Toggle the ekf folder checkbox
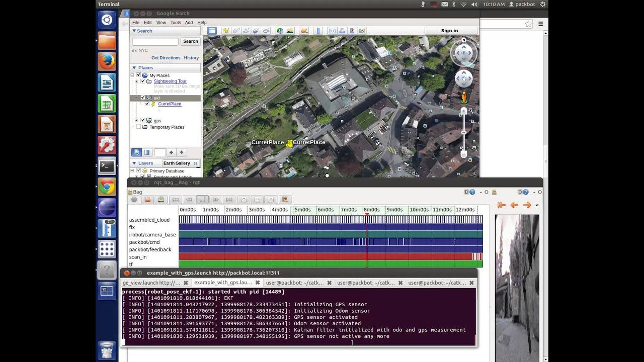Viewport: 644px width, 362px height. pyautogui.click(x=142, y=98)
